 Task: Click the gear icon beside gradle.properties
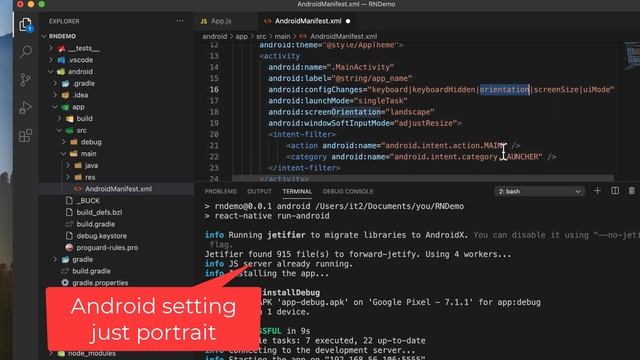tap(65, 282)
